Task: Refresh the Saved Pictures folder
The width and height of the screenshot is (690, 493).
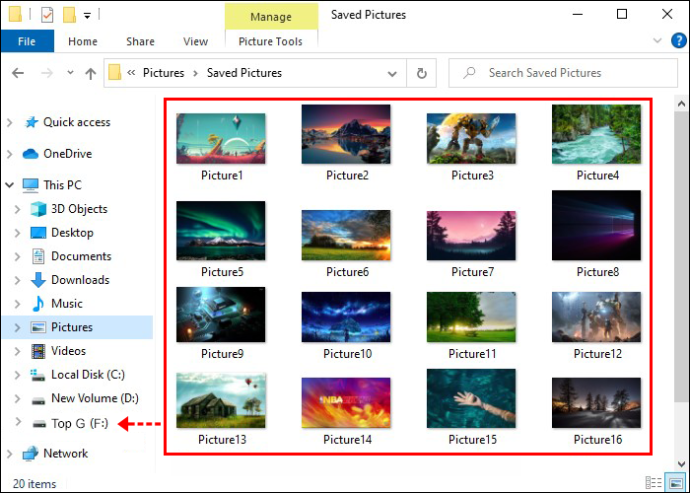Action: [x=422, y=73]
